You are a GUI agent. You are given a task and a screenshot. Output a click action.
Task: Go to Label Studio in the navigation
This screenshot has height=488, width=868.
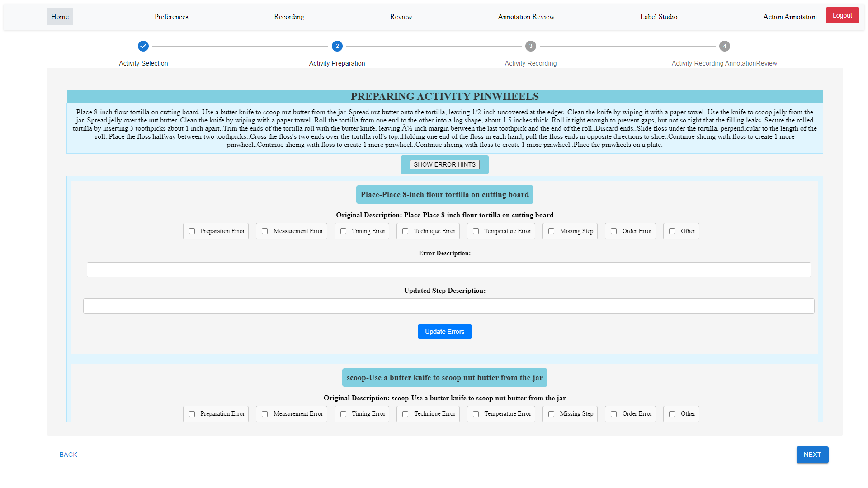tap(658, 17)
